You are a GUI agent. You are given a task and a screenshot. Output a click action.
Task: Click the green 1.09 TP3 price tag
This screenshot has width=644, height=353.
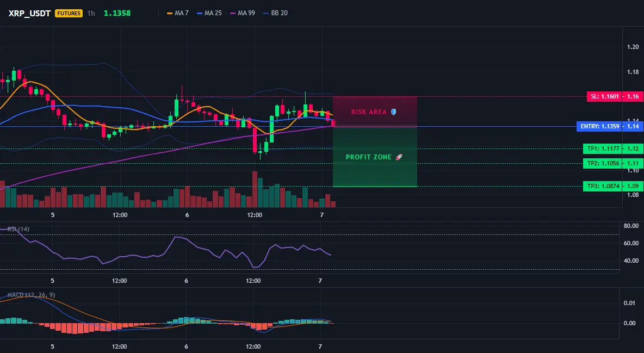tap(633, 186)
